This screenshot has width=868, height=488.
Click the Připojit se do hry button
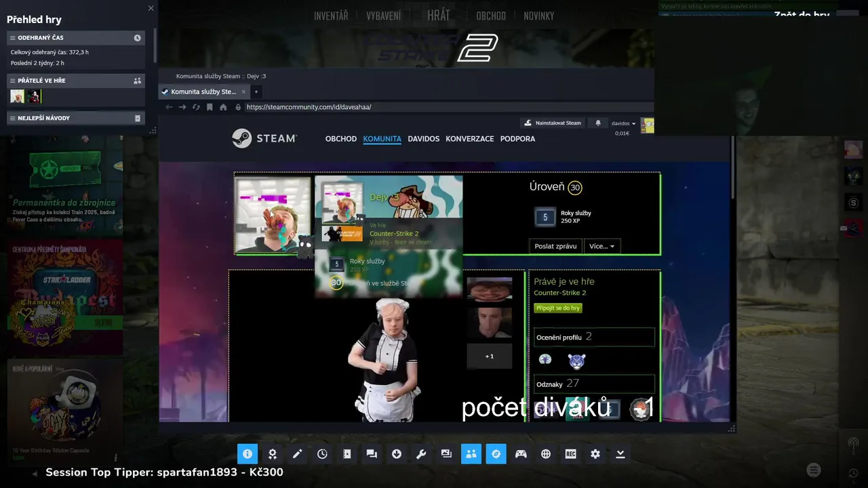[x=558, y=308]
